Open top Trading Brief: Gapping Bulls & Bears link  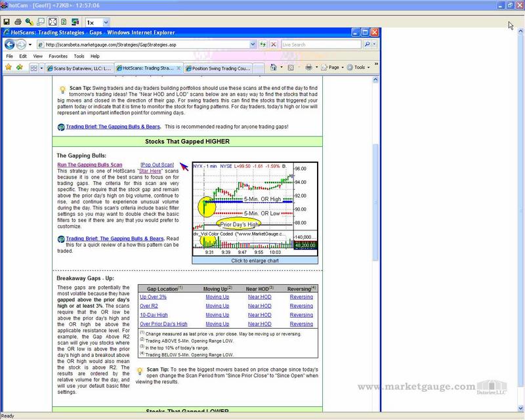click(x=113, y=127)
